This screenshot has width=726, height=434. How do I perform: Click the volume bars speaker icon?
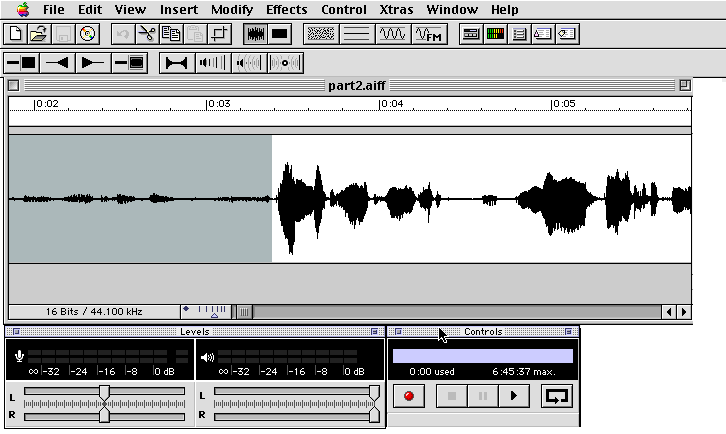tap(213, 63)
